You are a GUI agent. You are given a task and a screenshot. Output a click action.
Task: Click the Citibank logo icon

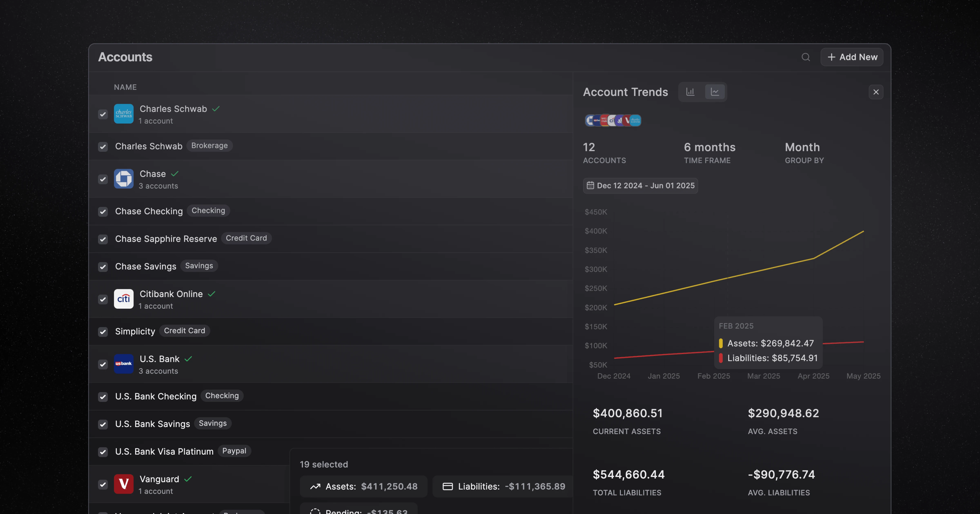124,299
